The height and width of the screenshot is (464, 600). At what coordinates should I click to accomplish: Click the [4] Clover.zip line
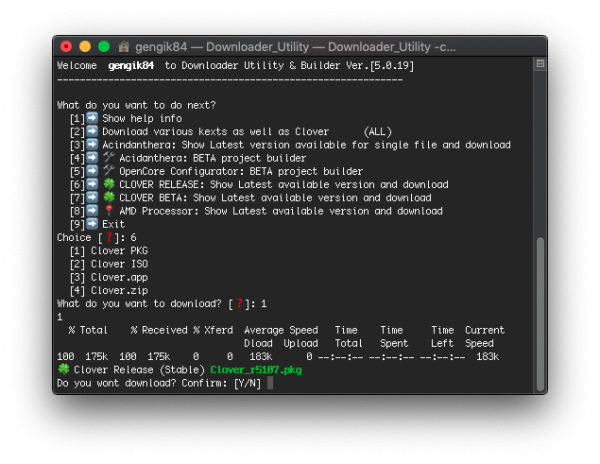109,290
